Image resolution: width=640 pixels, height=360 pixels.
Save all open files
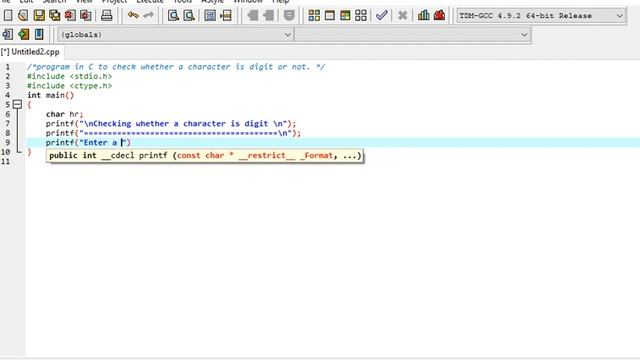pyautogui.click(x=55, y=16)
